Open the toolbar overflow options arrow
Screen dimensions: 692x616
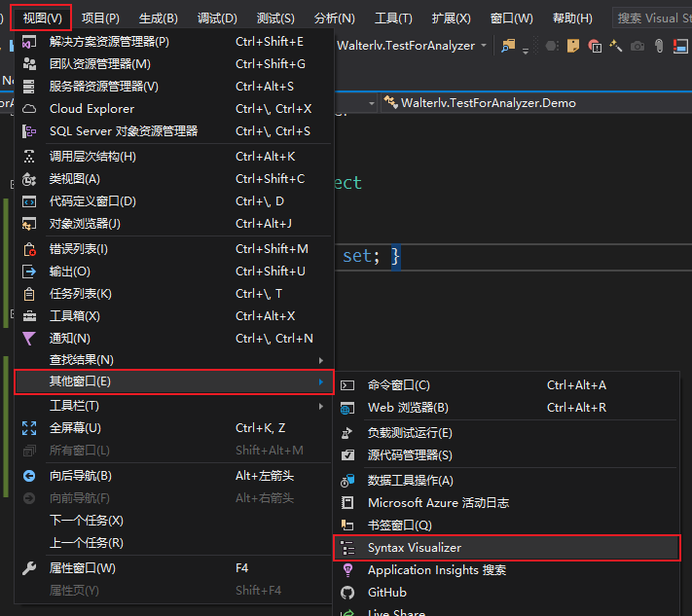526,51
